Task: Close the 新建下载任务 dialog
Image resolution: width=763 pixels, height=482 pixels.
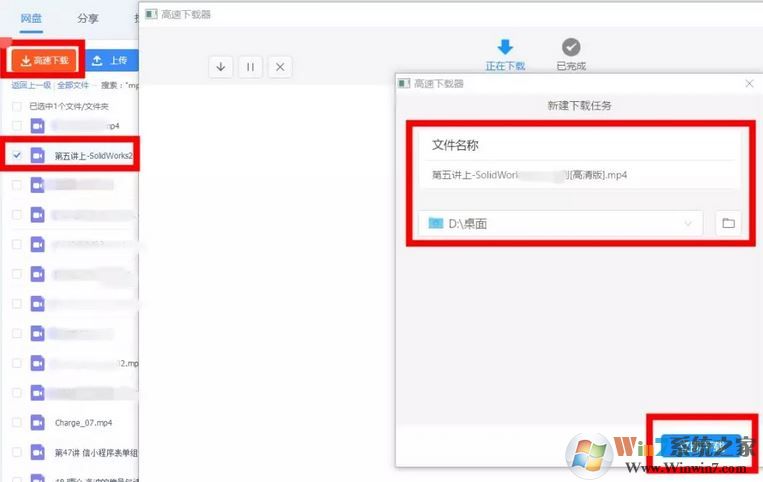Action: (x=749, y=84)
